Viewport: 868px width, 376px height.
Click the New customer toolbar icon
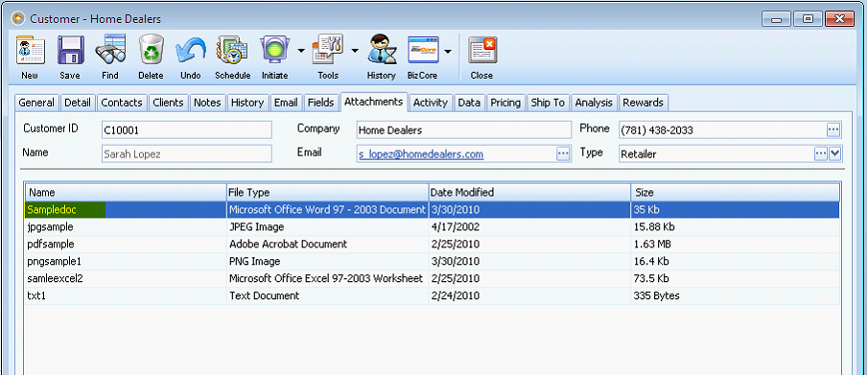point(30,52)
